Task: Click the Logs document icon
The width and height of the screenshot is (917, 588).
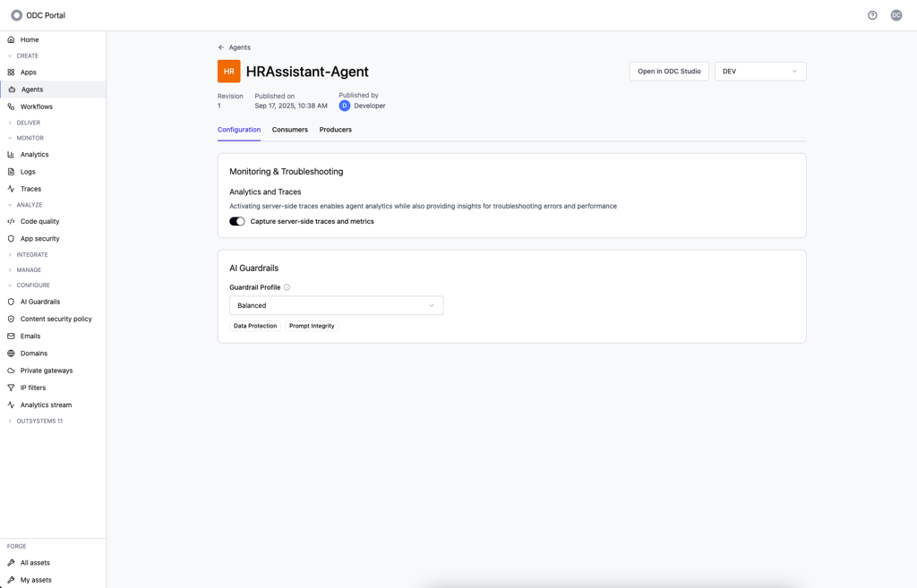Action: point(11,172)
